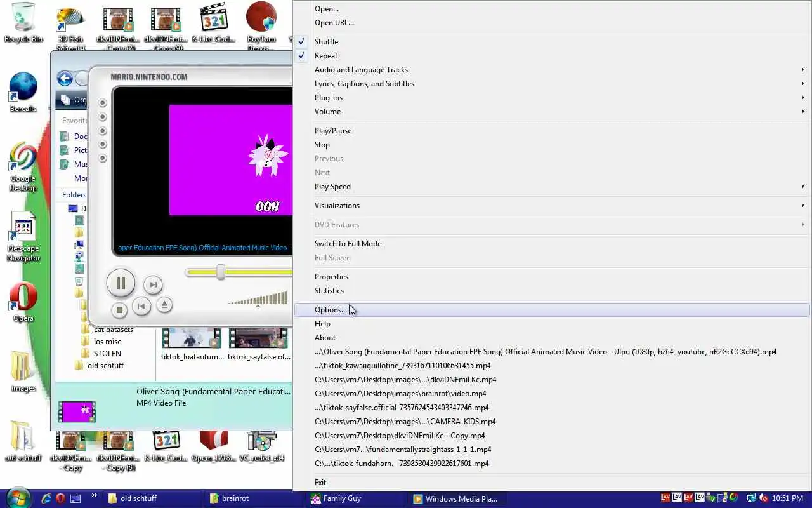Viewport: 812px width, 508px height.
Task: Toggle the Shuffle option off
Action: click(551, 42)
